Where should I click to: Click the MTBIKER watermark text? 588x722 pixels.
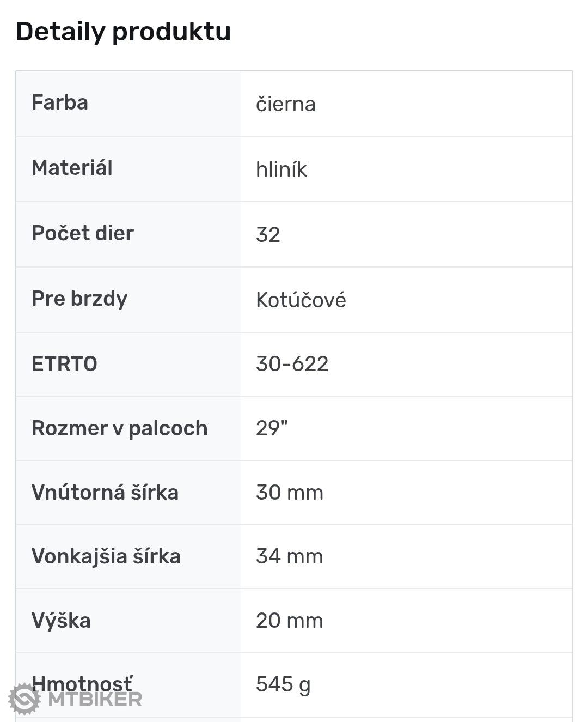click(x=95, y=699)
